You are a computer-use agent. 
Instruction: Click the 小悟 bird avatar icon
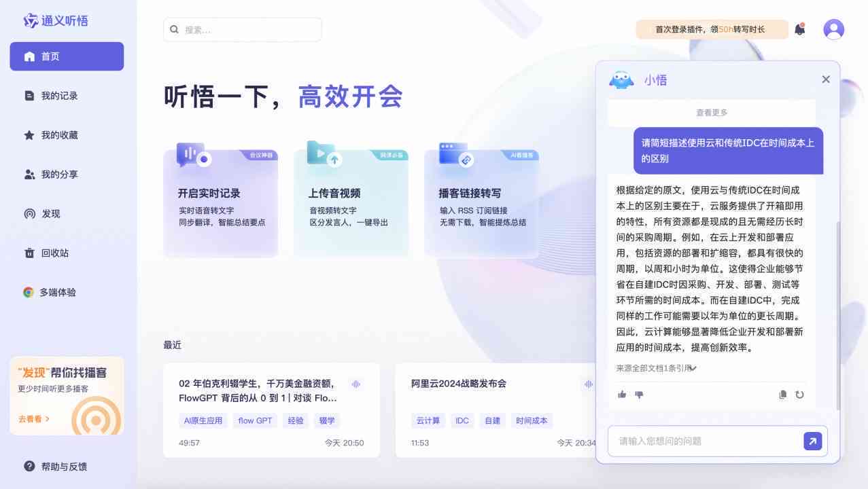[x=621, y=79]
